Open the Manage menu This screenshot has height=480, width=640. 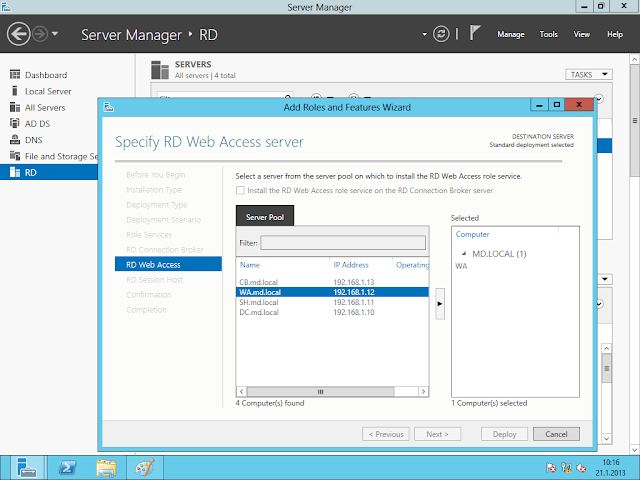coord(510,34)
